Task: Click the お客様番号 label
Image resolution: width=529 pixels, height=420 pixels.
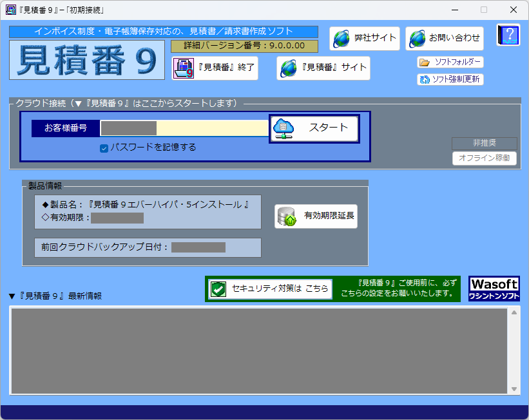Action: point(66,129)
